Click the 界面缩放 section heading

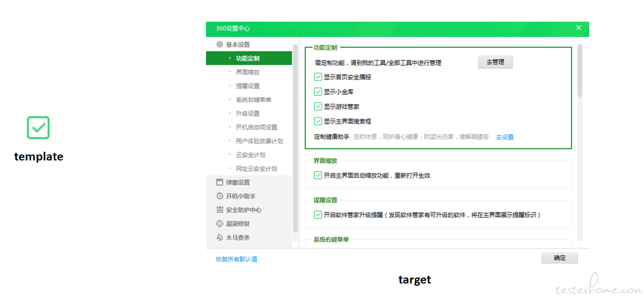point(326,160)
